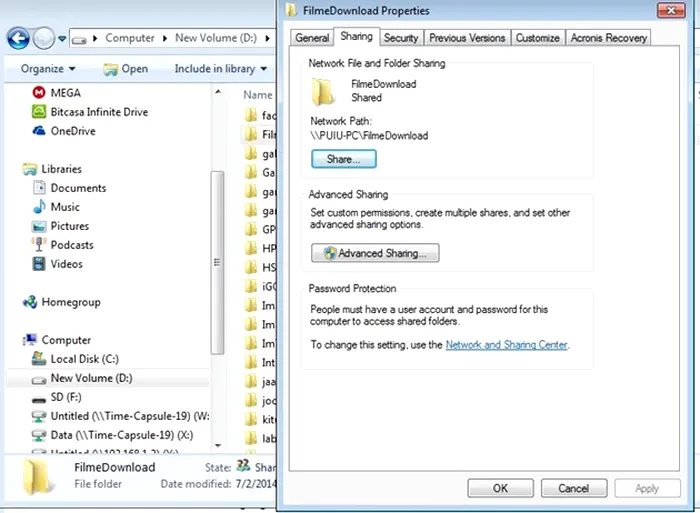Open the Videos library

pos(57,264)
